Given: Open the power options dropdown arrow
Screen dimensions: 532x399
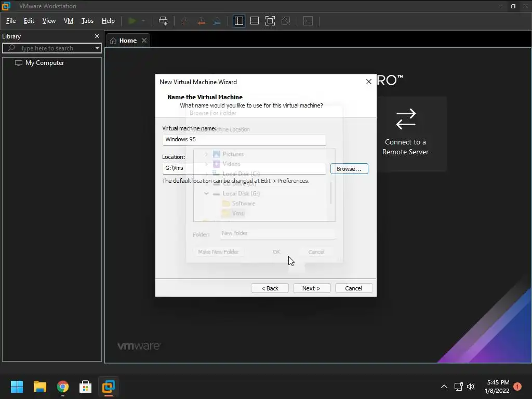Looking at the screenshot, I should click(143, 21).
